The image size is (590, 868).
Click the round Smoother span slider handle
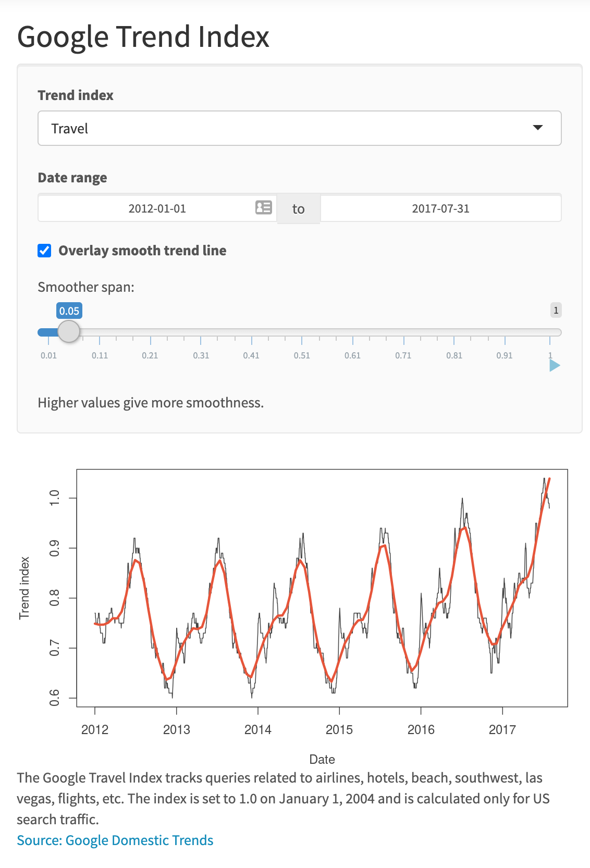tap(68, 331)
